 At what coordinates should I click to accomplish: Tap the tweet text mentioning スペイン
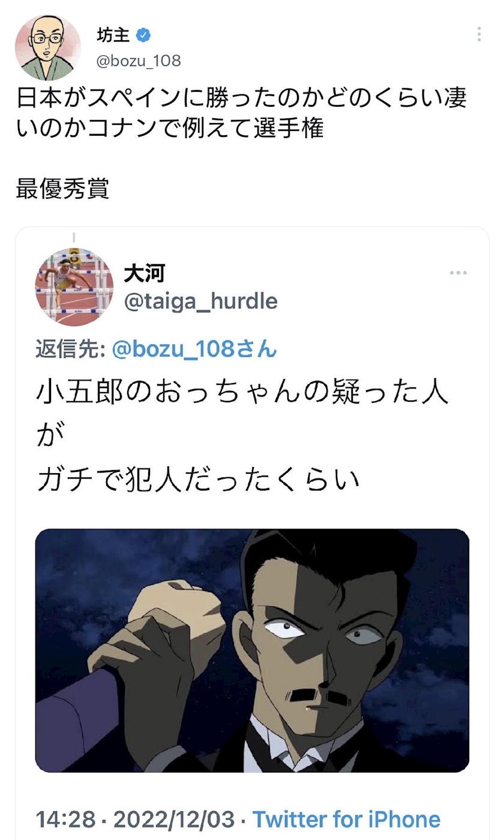pos(241,113)
